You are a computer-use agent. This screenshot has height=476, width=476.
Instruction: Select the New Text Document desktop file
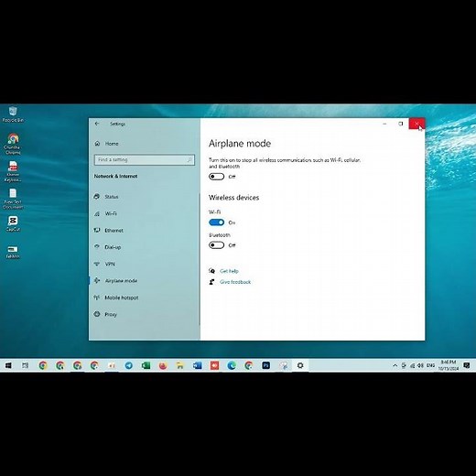coord(13,199)
